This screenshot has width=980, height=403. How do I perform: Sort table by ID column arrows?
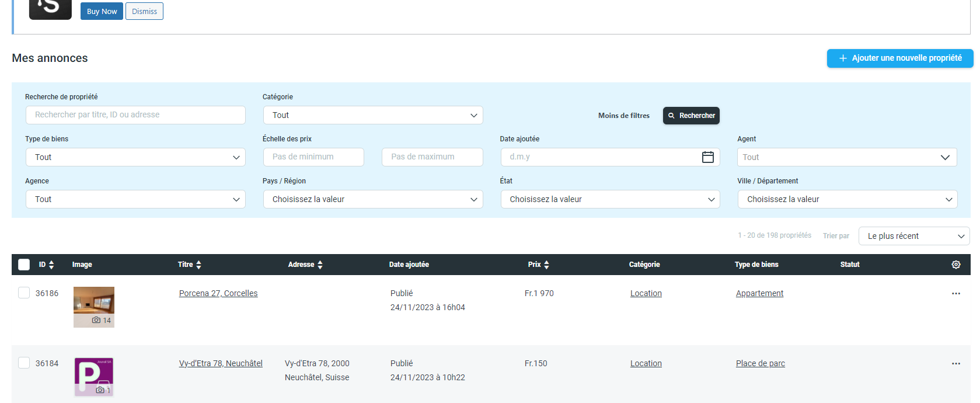coord(51,265)
